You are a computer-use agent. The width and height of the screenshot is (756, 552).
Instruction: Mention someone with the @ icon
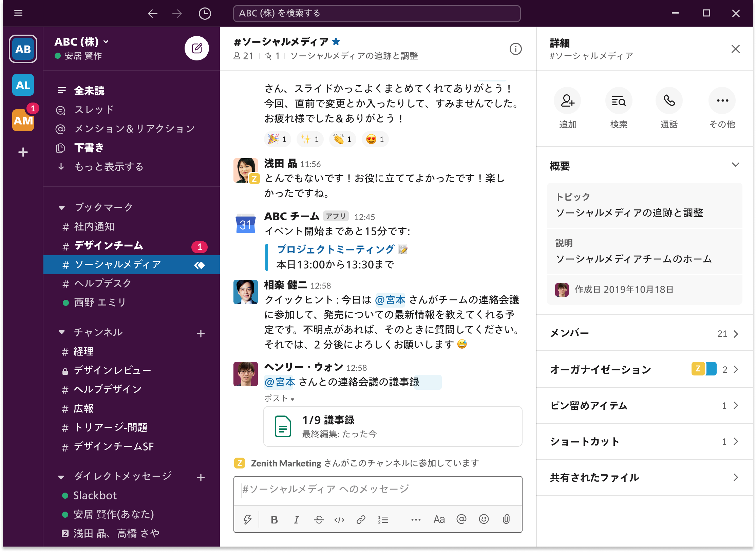[x=461, y=519]
